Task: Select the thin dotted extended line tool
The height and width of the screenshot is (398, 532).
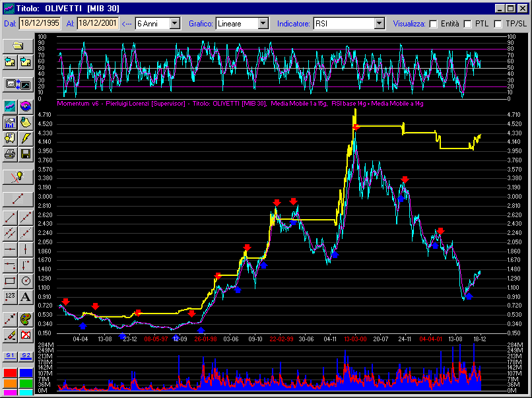Action: [x=26, y=234]
